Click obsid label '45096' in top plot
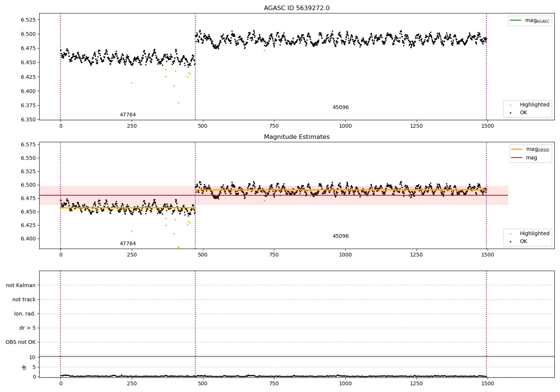This screenshot has width=560, height=392. pos(340,108)
